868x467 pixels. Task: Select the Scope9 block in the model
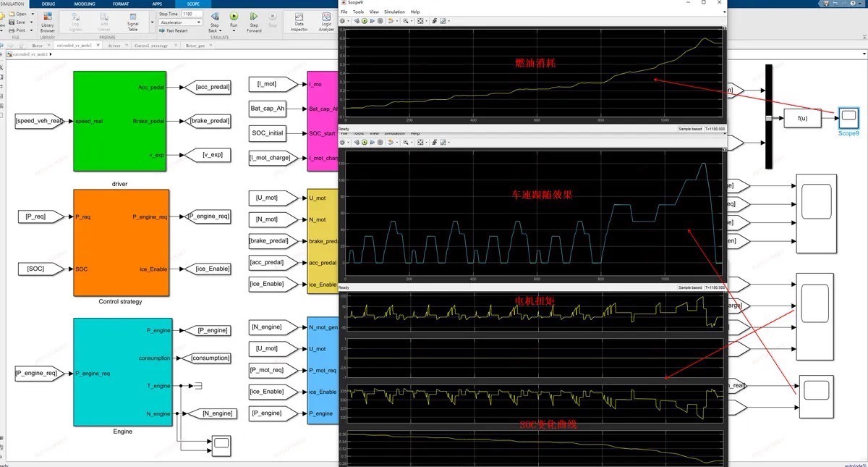[x=848, y=117]
